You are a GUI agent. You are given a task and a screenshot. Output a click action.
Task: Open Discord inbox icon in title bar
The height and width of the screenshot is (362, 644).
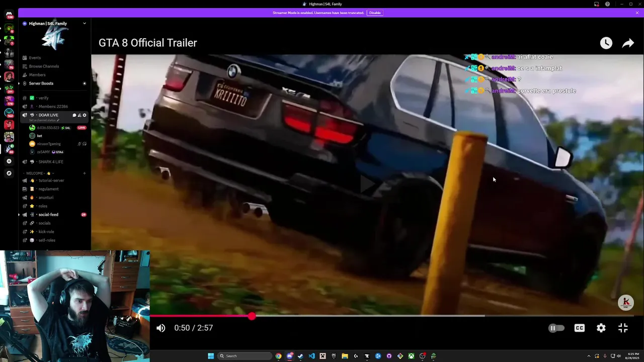coord(597,4)
